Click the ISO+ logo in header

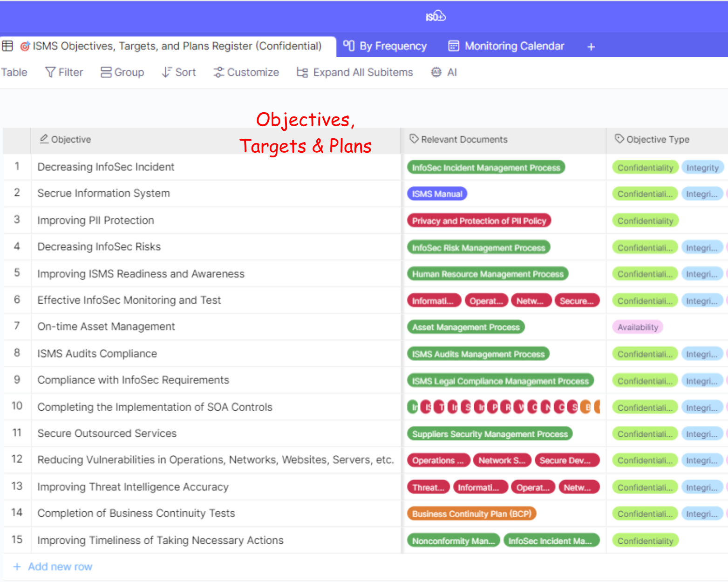click(435, 17)
